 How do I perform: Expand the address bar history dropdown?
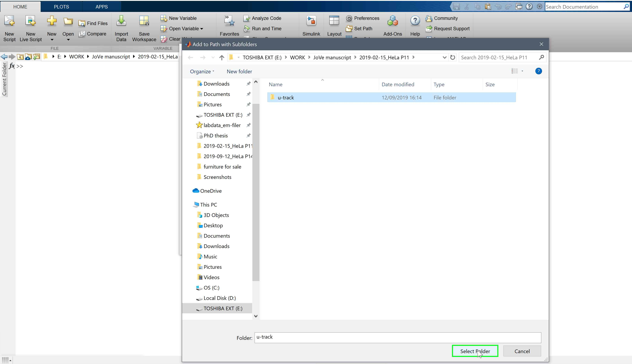coord(444,58)
